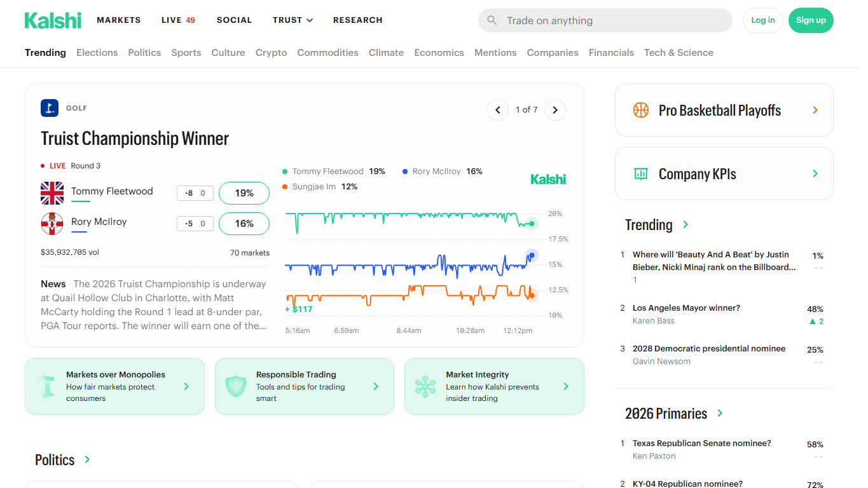Switch to the Economics tab
The width and height of the screenshot is (868, 488).
tap(439, 53)
